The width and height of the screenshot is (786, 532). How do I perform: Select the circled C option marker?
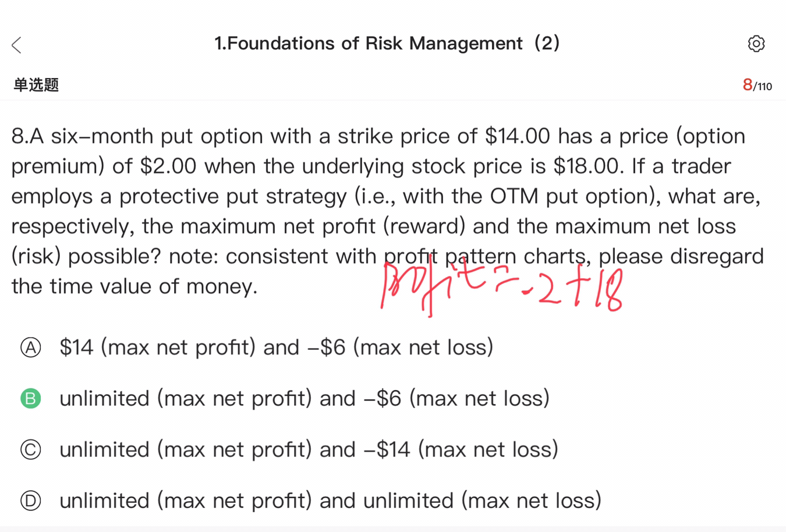click(x=31, y=450)
